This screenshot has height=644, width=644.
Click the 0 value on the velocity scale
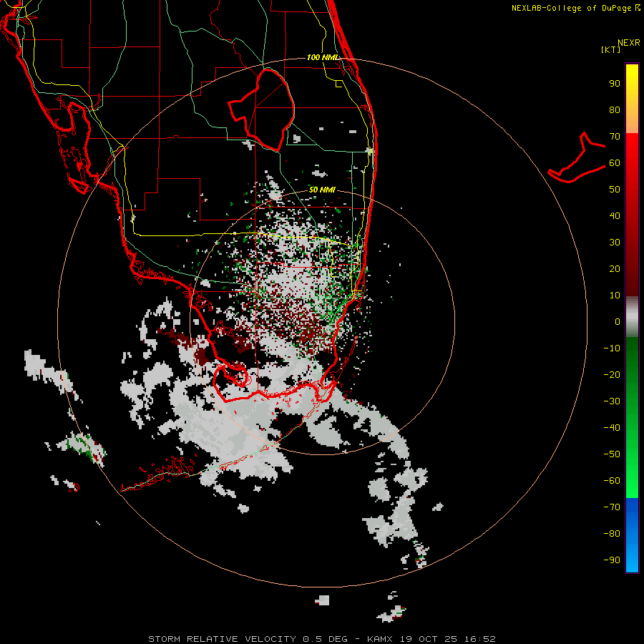tap(618, 321)
